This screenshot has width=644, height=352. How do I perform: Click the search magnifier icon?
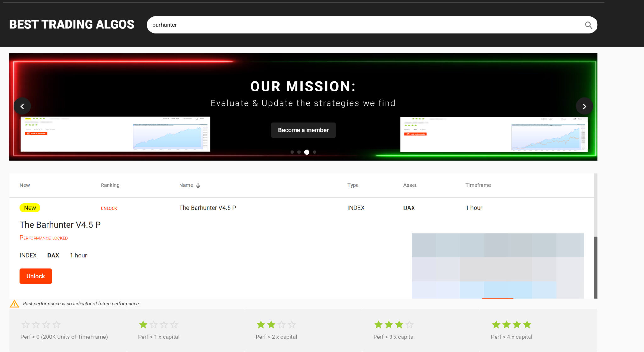(x=588, y=25)
